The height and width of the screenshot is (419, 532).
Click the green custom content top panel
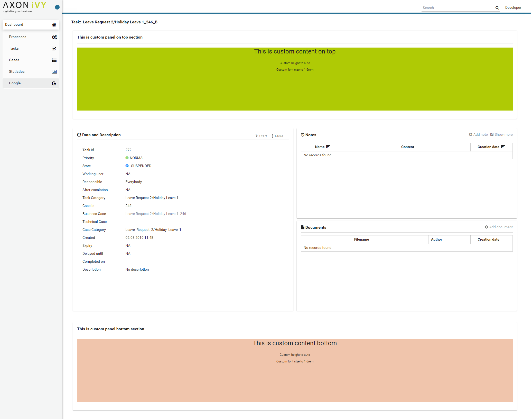pos(295,79)
